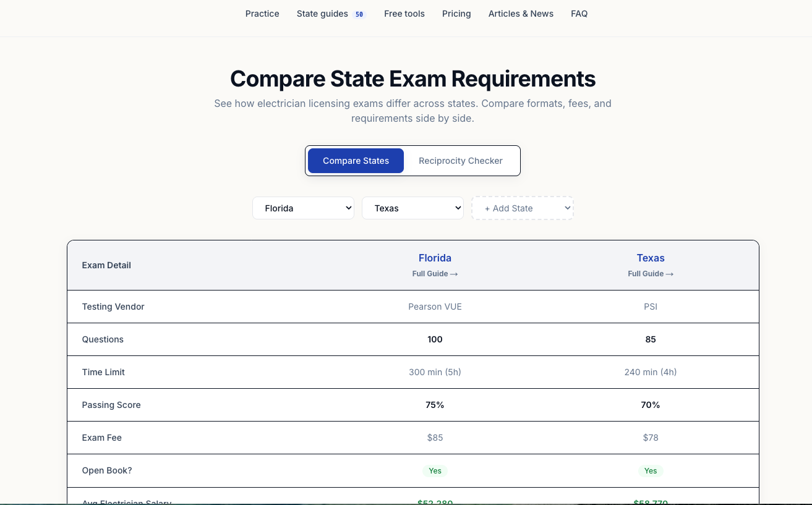Switch to the Reciprocity Checker tab
The height and width of the screenshot is (505, 812).
pos(461,161)
